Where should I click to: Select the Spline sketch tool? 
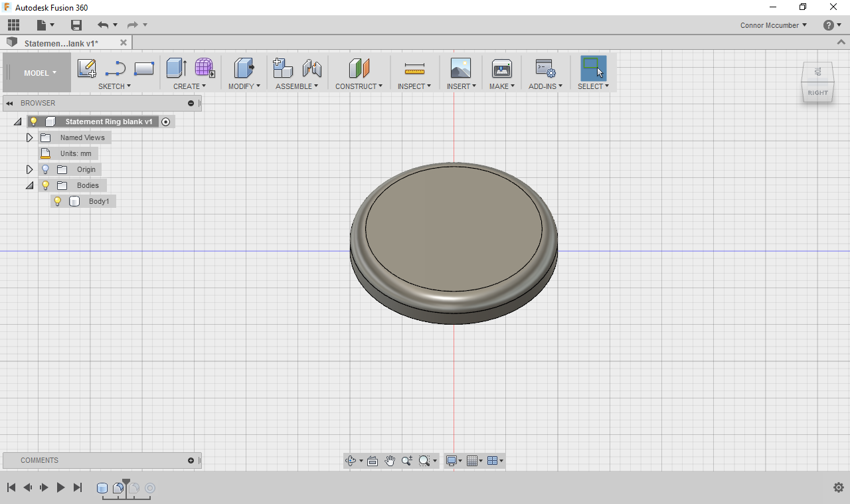click(x=116, y=68)
